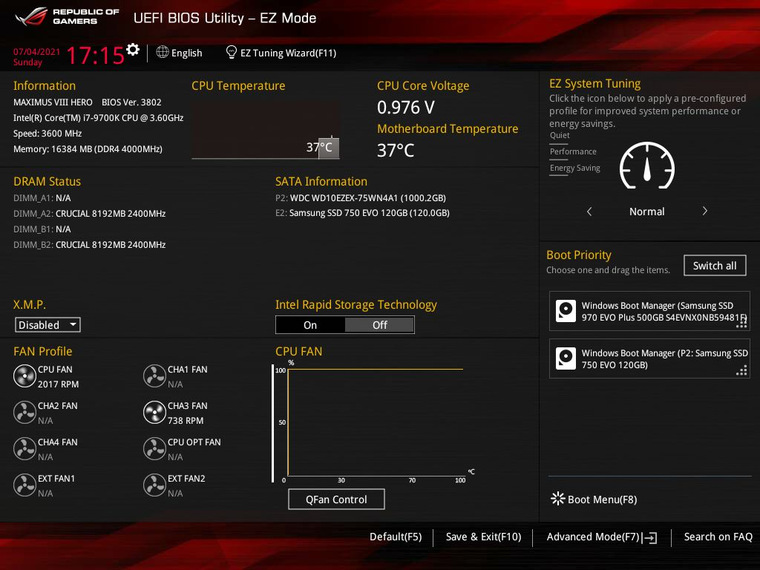Choose Save & Exit(F10)
Viewport: 760px width, 570px height.
click(483, 537)
